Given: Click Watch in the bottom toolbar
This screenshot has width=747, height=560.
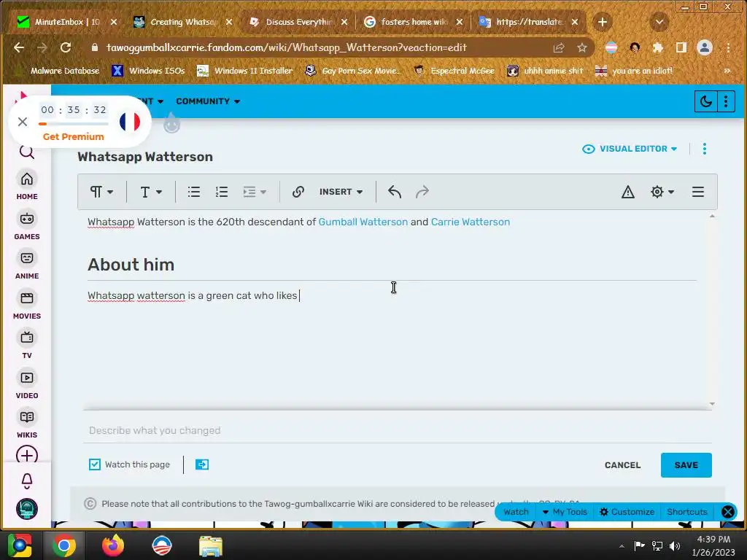Looking at the screenshot, I should tap(516, 512).
